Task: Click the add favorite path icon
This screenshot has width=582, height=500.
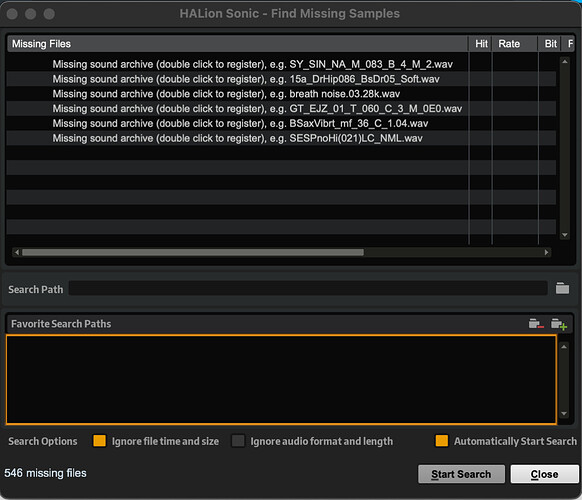Action: coord(559,324)
